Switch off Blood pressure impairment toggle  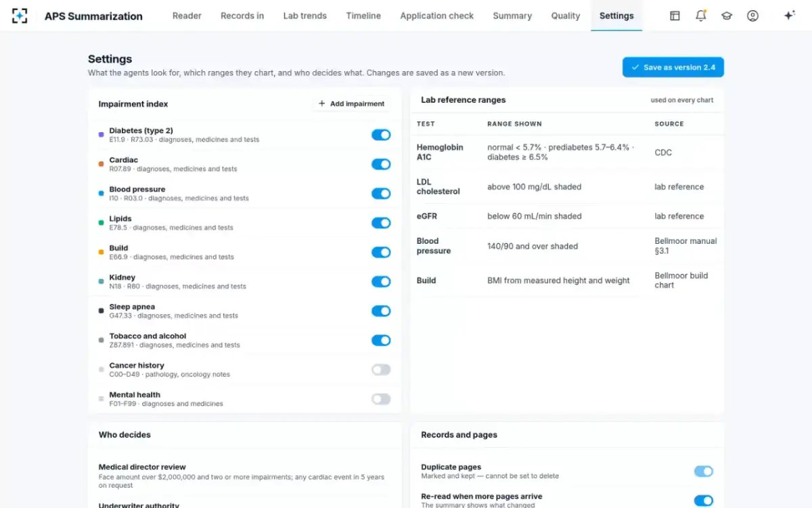(381, 194)
